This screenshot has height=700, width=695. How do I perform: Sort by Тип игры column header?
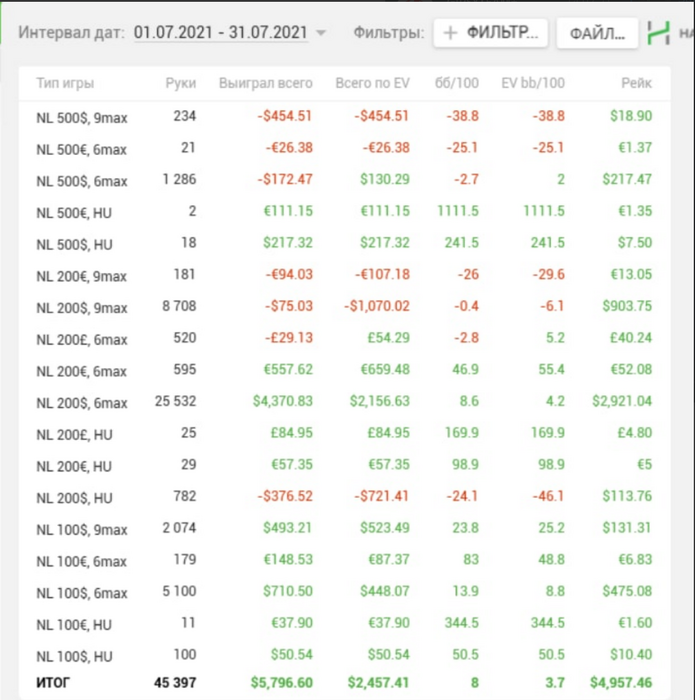tap(65, 83)
